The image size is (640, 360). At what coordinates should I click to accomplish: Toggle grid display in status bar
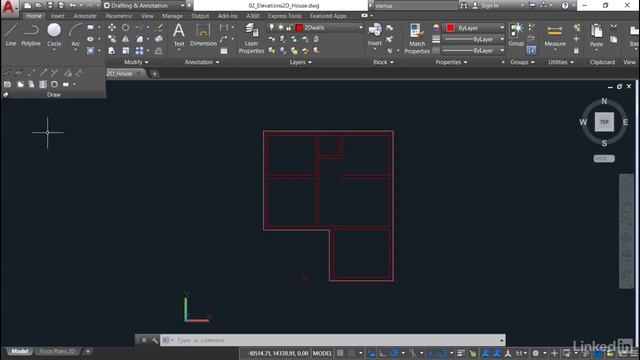[x=340, y=353]
